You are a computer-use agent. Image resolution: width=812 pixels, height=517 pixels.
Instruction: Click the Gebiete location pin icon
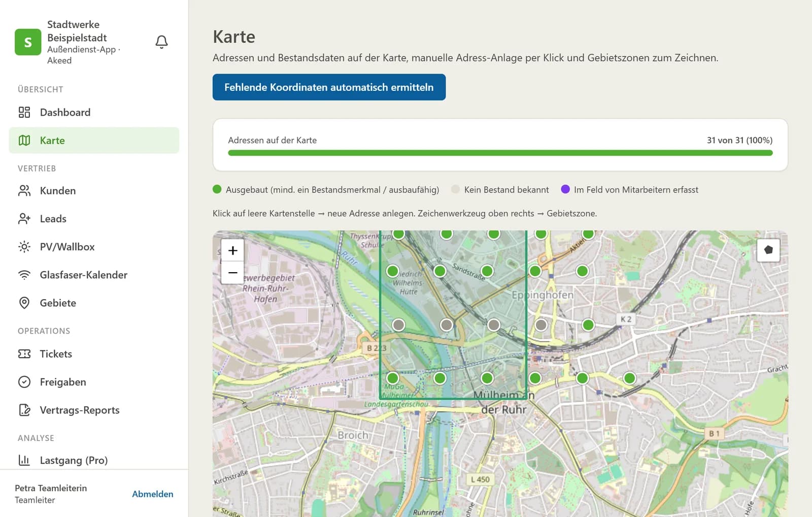[24, 303]
